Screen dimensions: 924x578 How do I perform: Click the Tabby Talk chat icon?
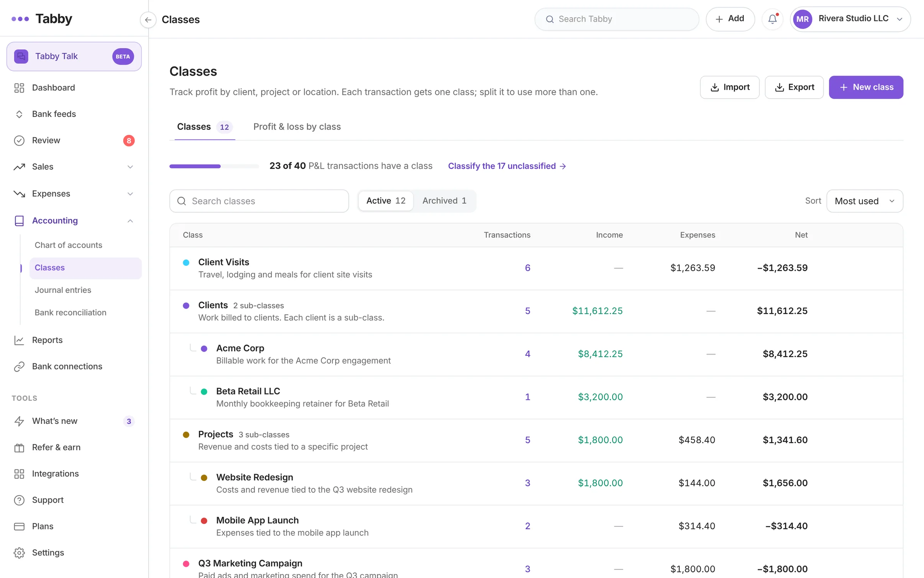point(21,56)
